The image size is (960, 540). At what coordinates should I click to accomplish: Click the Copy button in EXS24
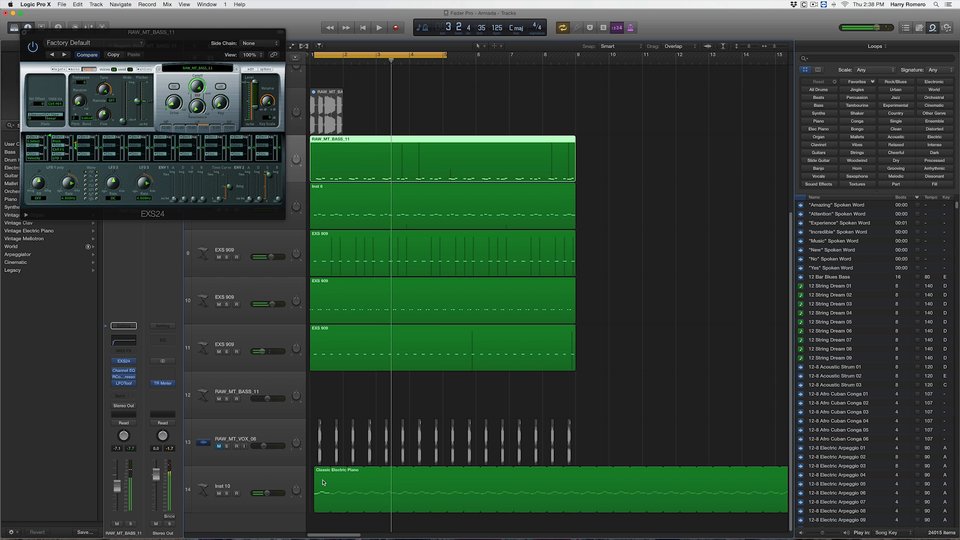pyautogui.click(x=113, y=54)
